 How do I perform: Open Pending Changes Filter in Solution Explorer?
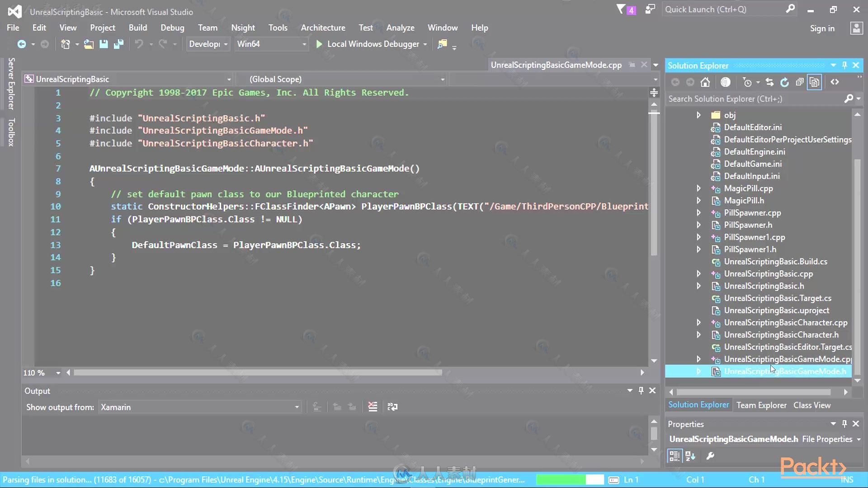747,82
